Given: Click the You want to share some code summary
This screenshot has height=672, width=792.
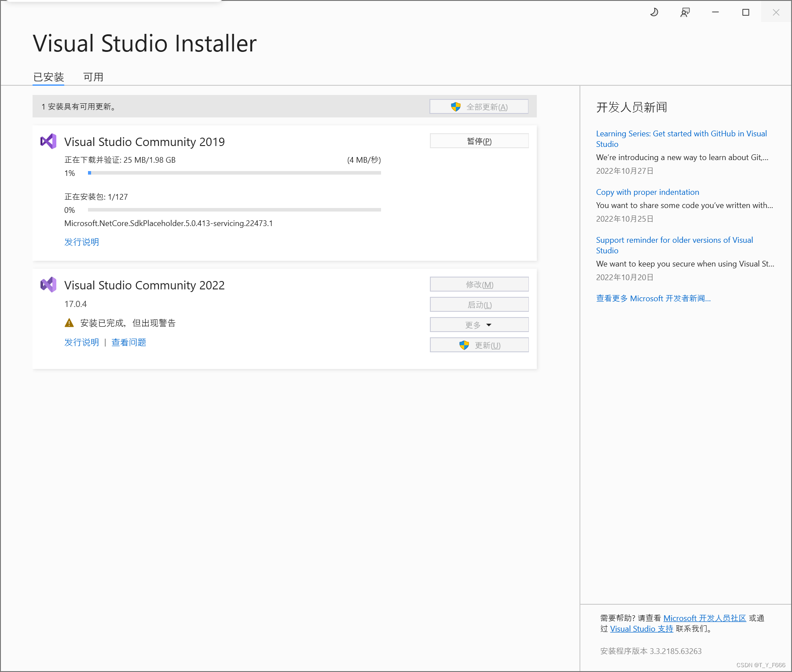Looking at the screenshot, I should 684,205.
